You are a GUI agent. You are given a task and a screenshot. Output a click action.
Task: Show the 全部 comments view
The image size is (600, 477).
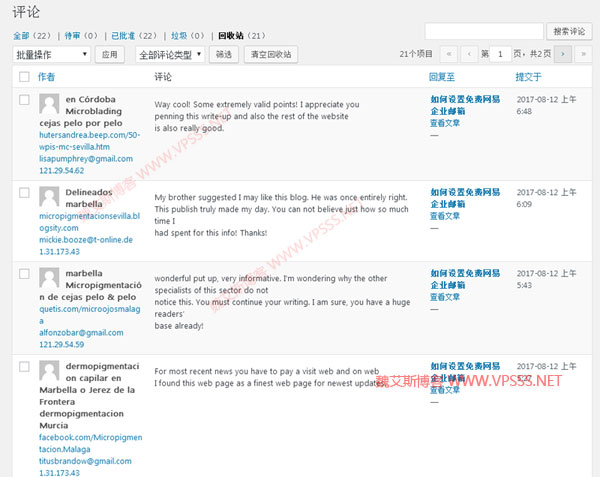pyautogui.click(x=22, y=34)
